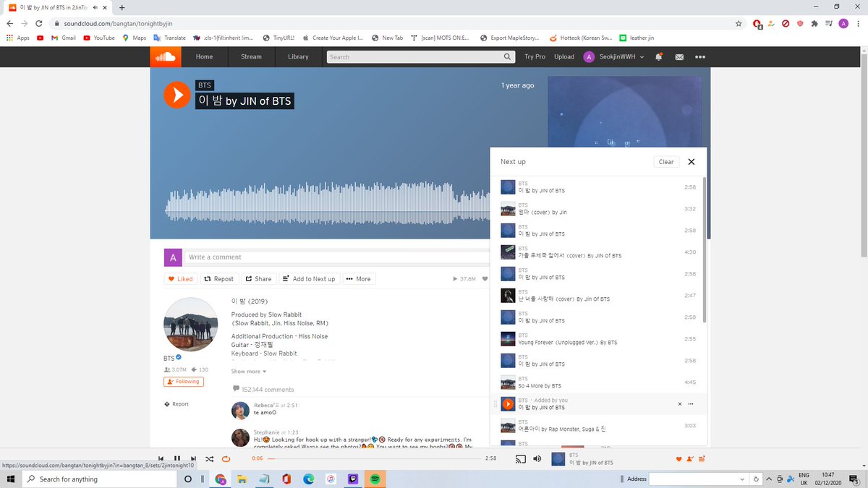Seek within the track waveform

pyautogui.click(x=327, y=205)
